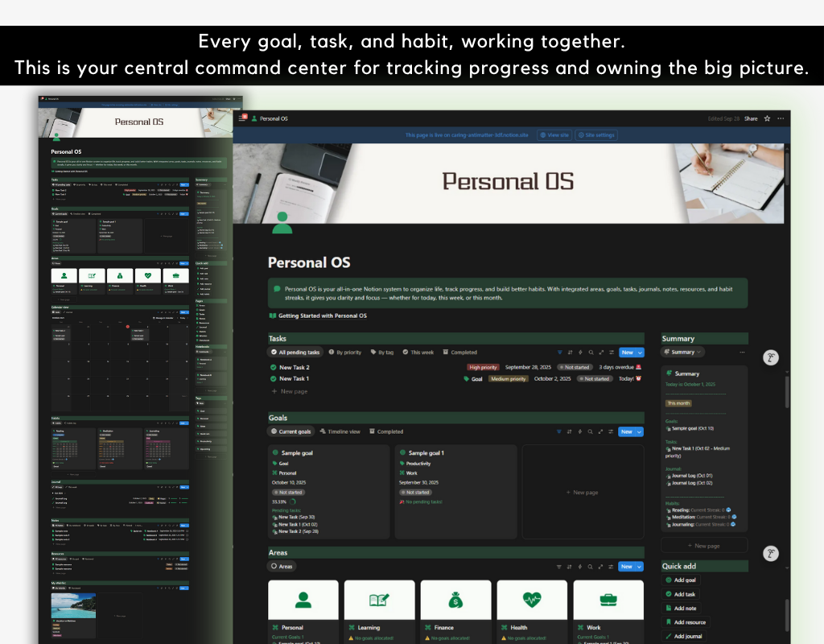Switch to Timeline view tab

pyautogui.click(x=340, y=431)
